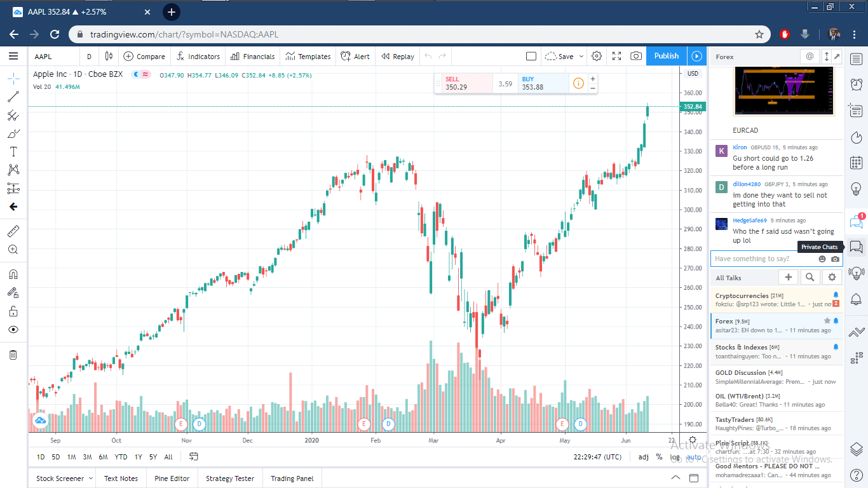Toggle log scale
The image size is (868, 488).
675,457
